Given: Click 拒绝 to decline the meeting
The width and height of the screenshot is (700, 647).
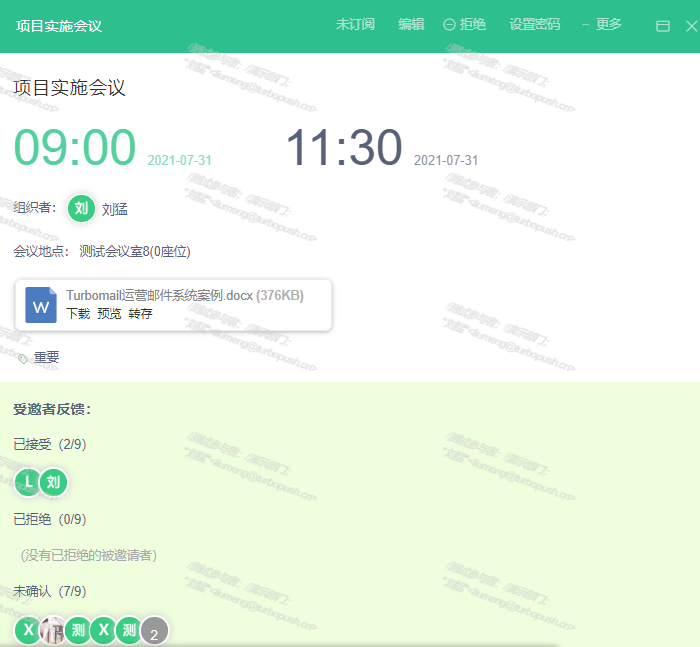Looking at the screenshot, I should click(465, 24).
